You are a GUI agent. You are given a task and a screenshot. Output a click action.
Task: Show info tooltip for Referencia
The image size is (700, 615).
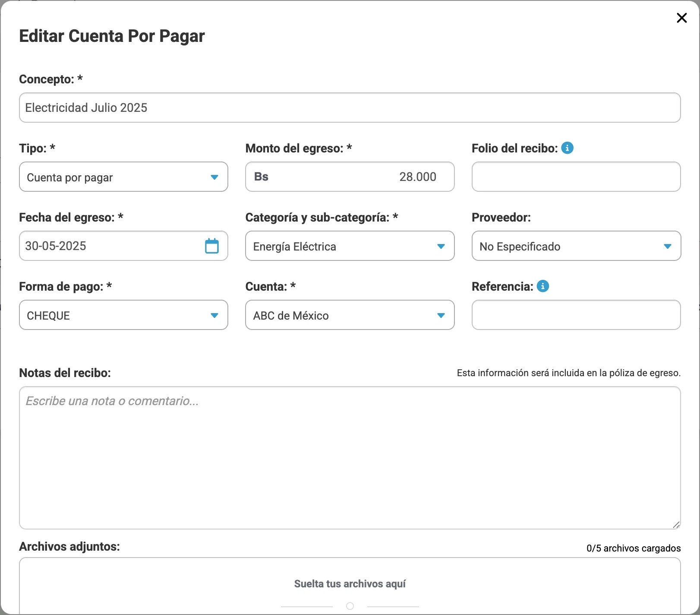pos(542,286)
